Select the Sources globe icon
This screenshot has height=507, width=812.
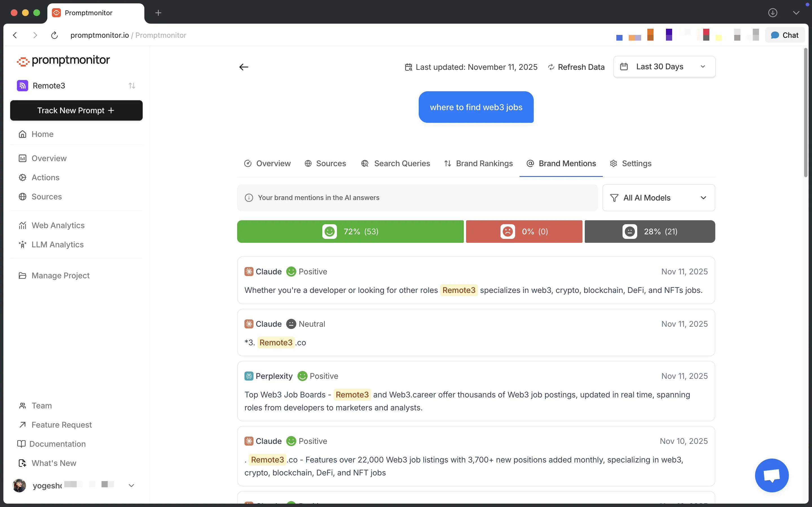22,197
